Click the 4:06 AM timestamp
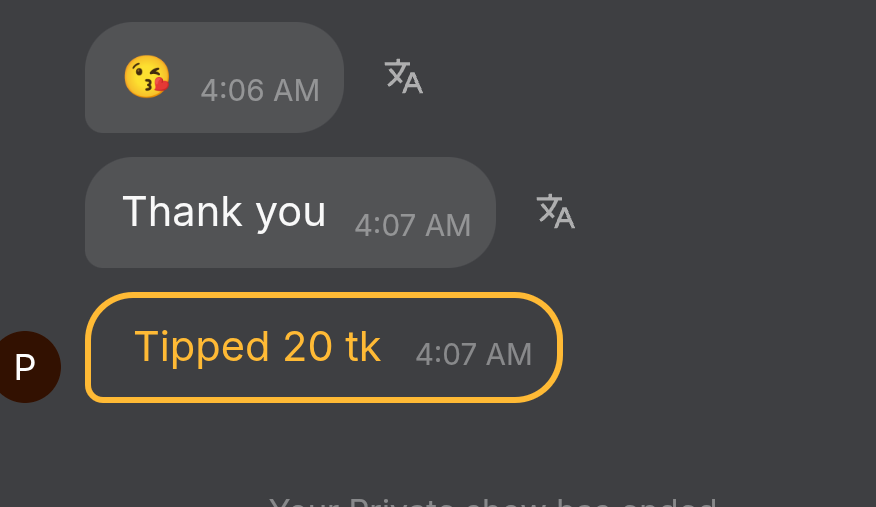The height and width of the screenshot is (507, 876). [x=260, y=91]
